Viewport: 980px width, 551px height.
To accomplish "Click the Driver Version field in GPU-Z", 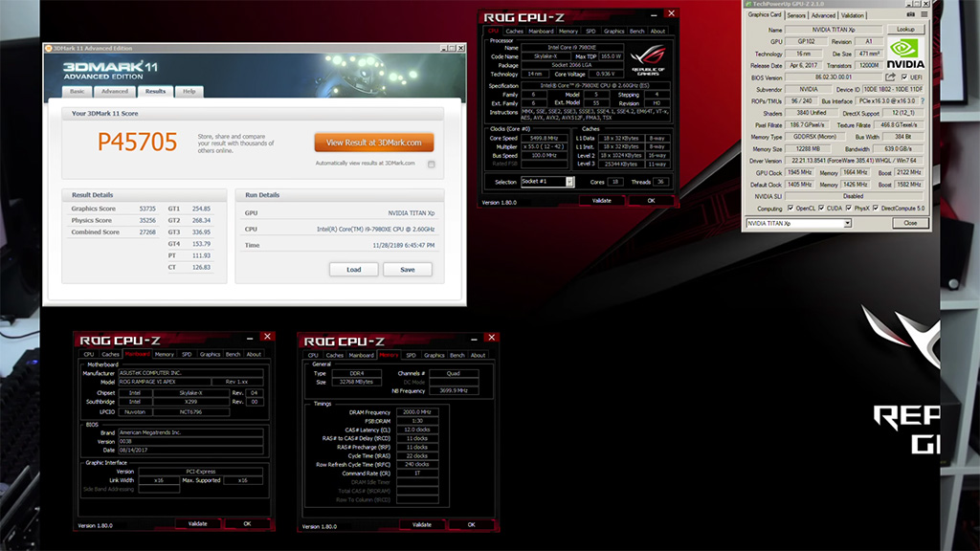I will [855, 161].
